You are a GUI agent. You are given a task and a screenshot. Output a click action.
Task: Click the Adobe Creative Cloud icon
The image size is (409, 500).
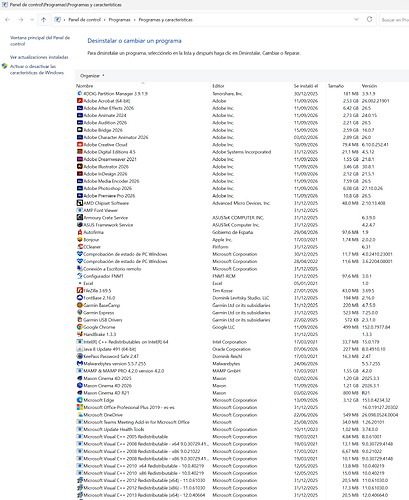(x=80, y=145)
